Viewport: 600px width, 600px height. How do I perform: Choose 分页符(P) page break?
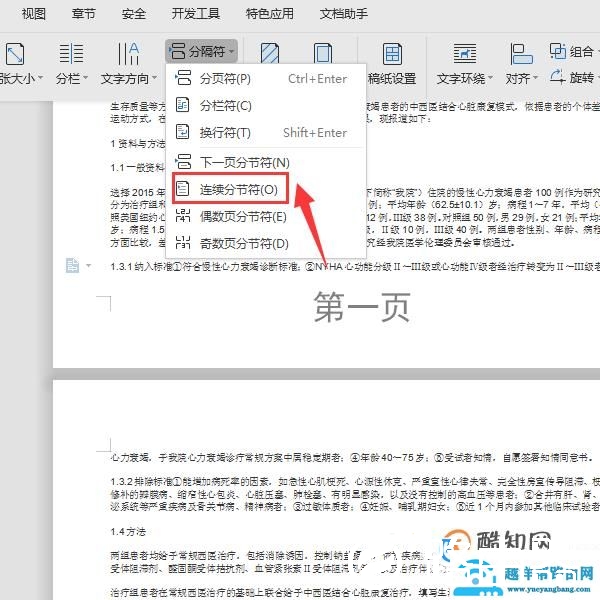click(266, 79)
